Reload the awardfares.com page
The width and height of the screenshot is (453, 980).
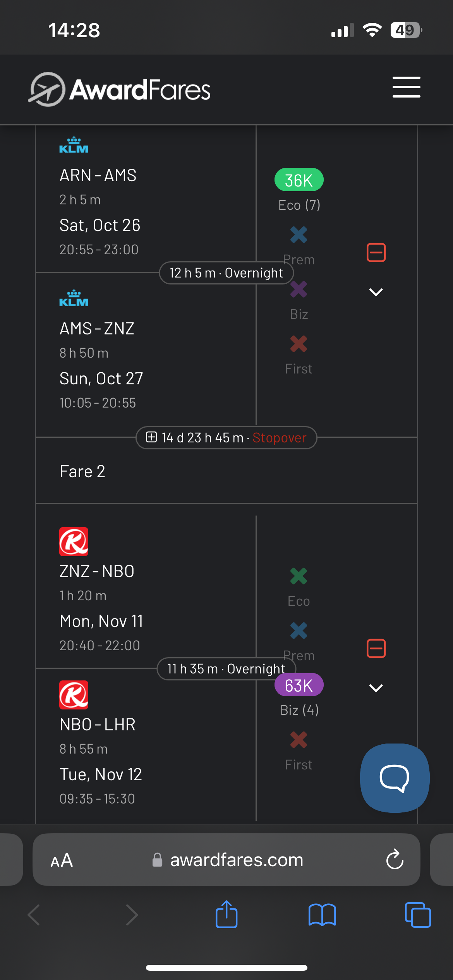pyautogui.click(x=395, y=860)
